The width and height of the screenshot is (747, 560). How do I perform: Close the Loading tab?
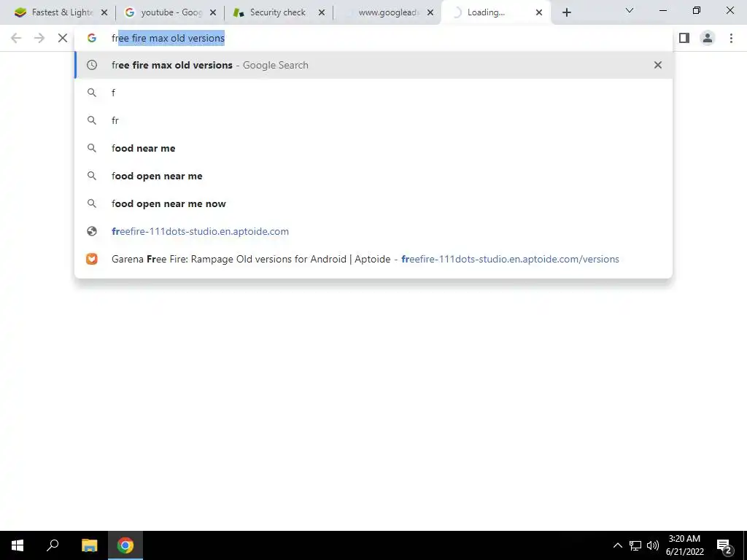click(x=539, y=13)
